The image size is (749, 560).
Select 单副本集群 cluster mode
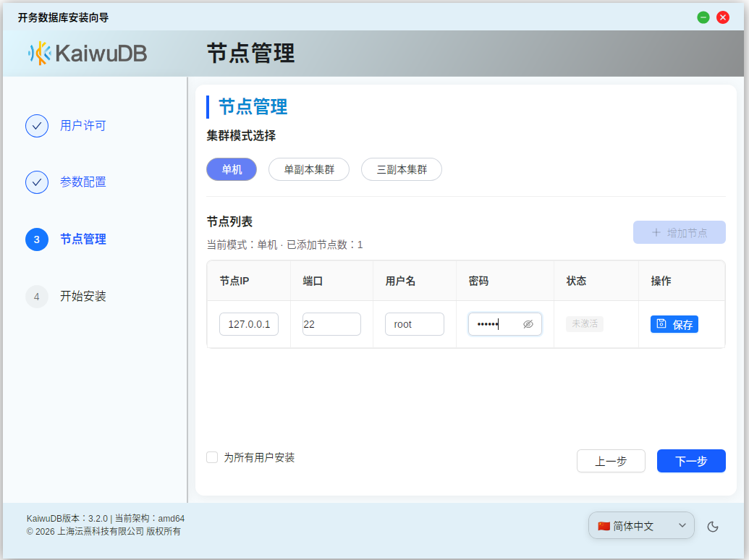pyautogui.click(x=309, y=169)
